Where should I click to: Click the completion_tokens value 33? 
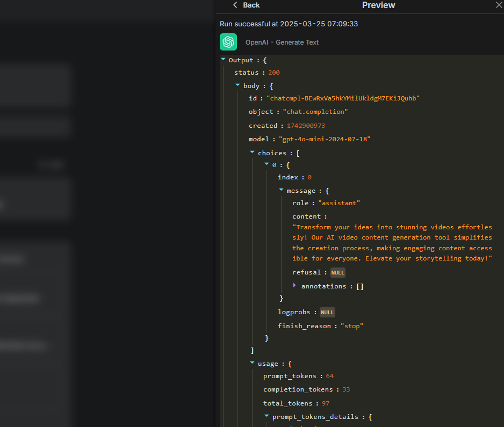[346, 389]
